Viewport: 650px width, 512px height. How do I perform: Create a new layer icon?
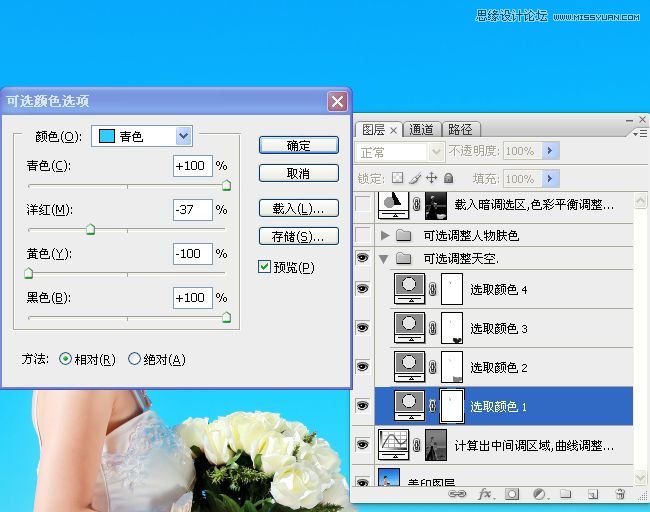point(593,494)
